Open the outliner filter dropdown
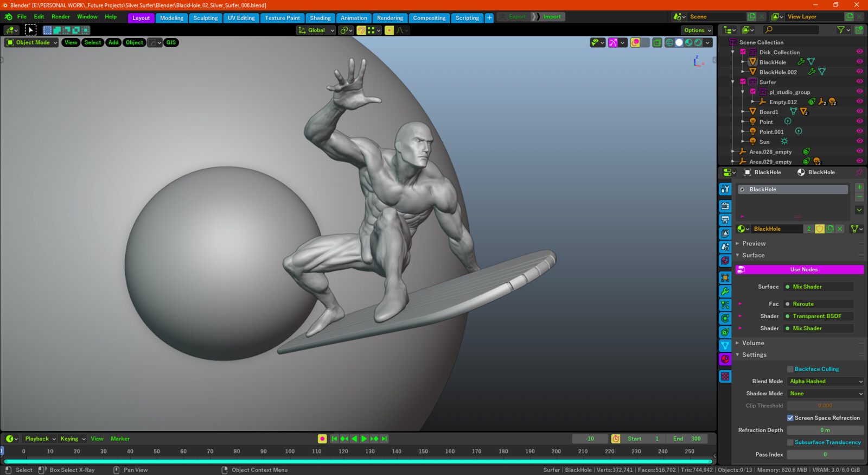868x475 pixels. (x=843, y=30)
